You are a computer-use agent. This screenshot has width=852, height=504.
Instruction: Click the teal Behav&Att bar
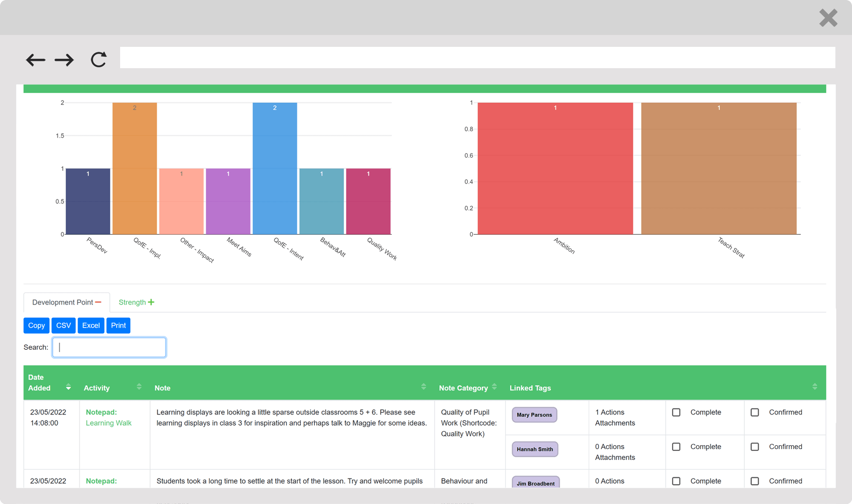coord(322,201)
